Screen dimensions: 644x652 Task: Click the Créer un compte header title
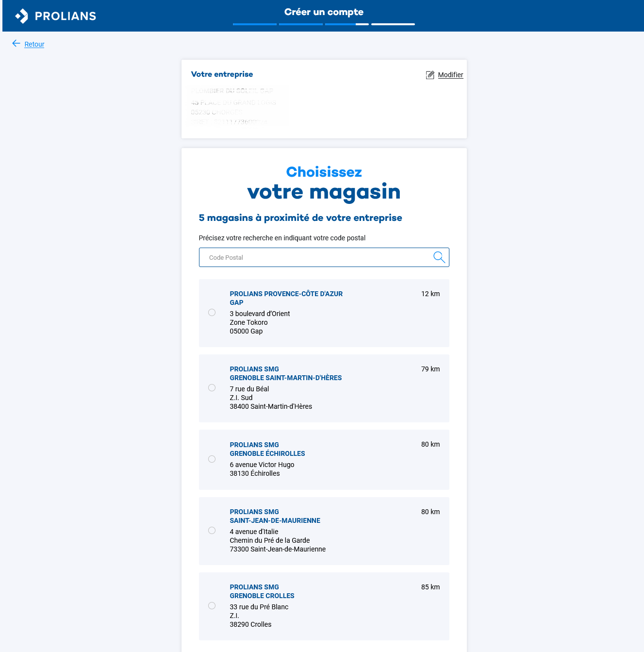(324, 12)
